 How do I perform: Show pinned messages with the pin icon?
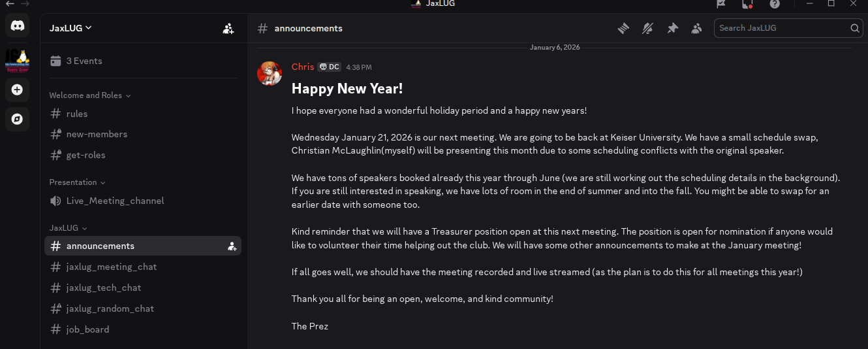(x=672, y=28)
